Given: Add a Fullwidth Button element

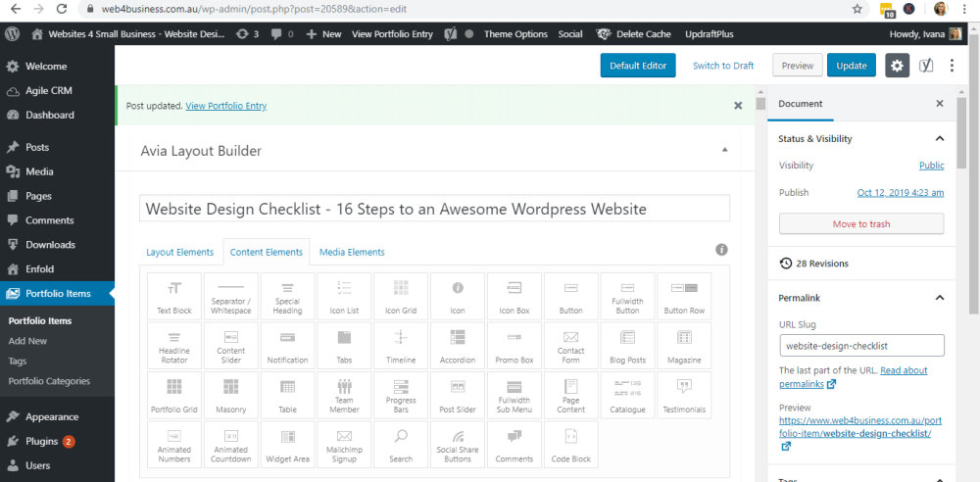Looking at the screenshot, I should [x=627, y=296].
